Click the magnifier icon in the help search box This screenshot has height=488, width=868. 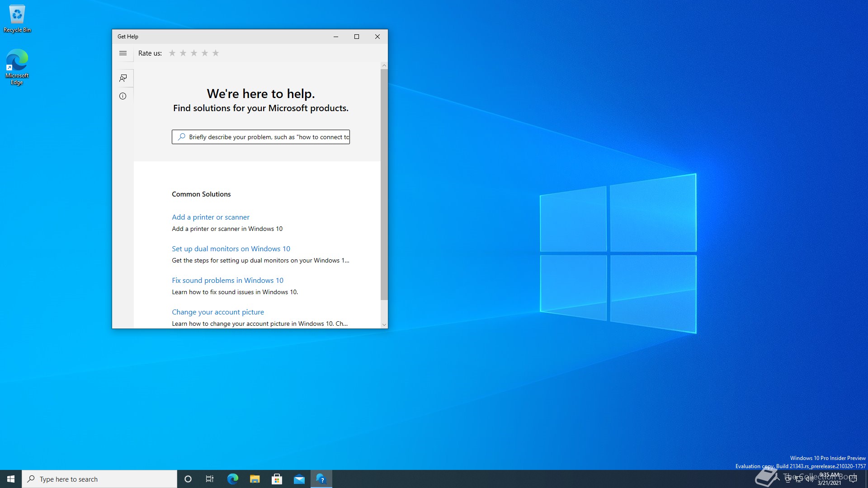point(181,136)
